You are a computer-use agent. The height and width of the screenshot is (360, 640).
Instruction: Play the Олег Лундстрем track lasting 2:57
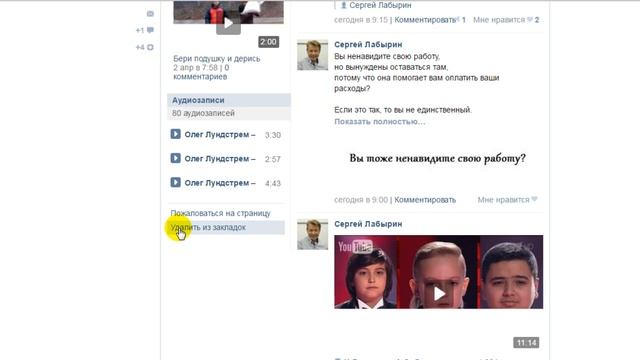coord(176,158)
